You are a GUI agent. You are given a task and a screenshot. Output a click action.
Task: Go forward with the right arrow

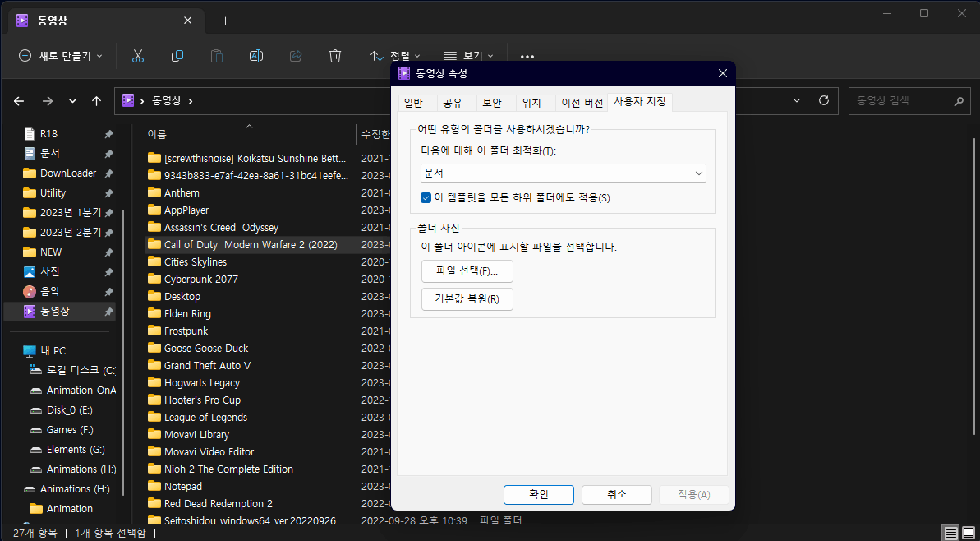pyautogui.click(x=48, y=100)
